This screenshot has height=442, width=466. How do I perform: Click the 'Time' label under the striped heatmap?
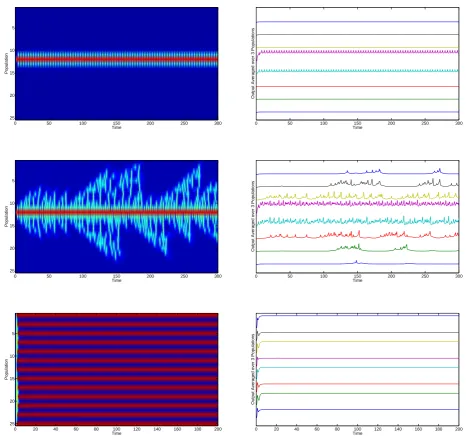point(116,433)
